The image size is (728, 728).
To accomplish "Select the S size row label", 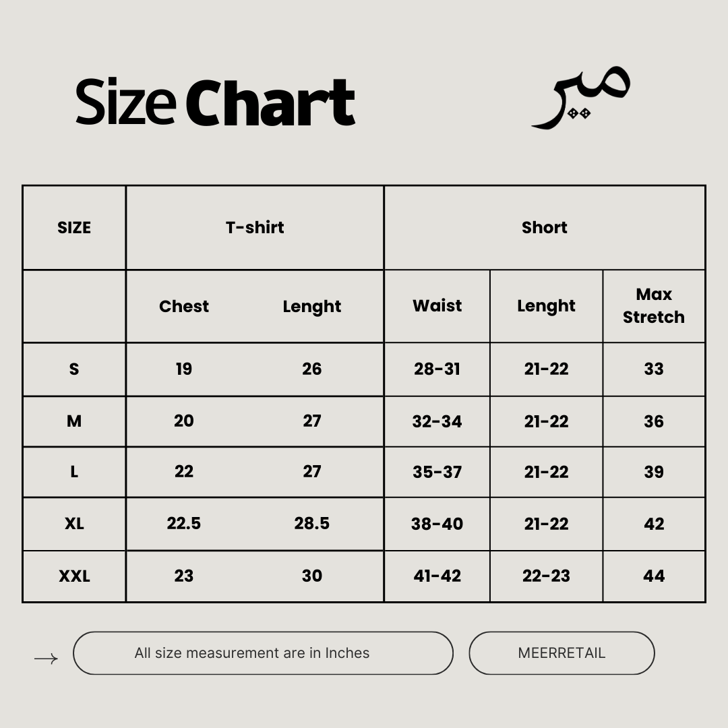I will [74, 369].
